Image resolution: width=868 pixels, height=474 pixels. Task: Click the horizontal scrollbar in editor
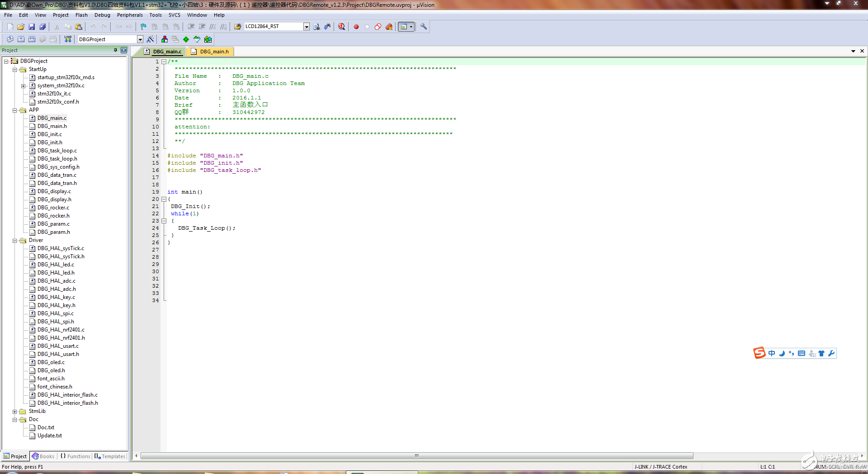click(416, 456)
